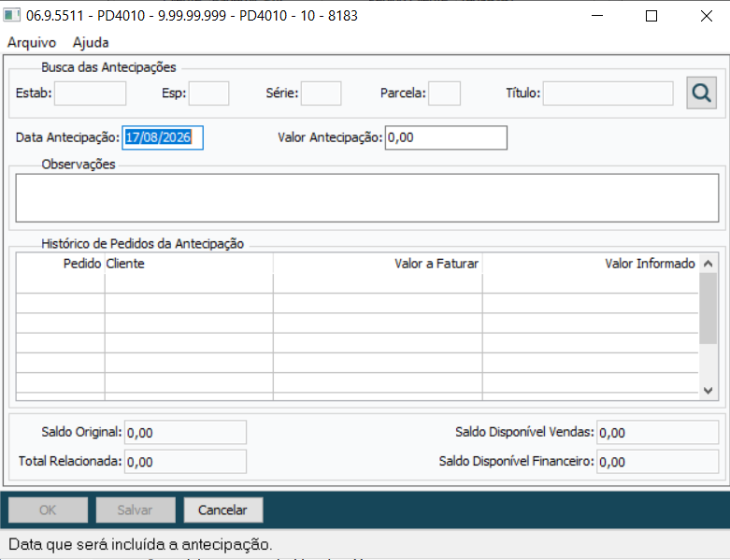This screenshot has width=730, height=560.
Task: Click the Parcela input field
Action: [x=444, y=93]
